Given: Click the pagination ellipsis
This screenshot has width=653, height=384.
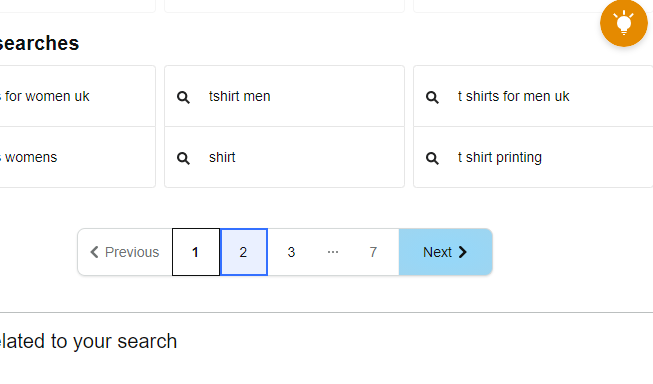Looking at the screenshot, I should point(333,252).
